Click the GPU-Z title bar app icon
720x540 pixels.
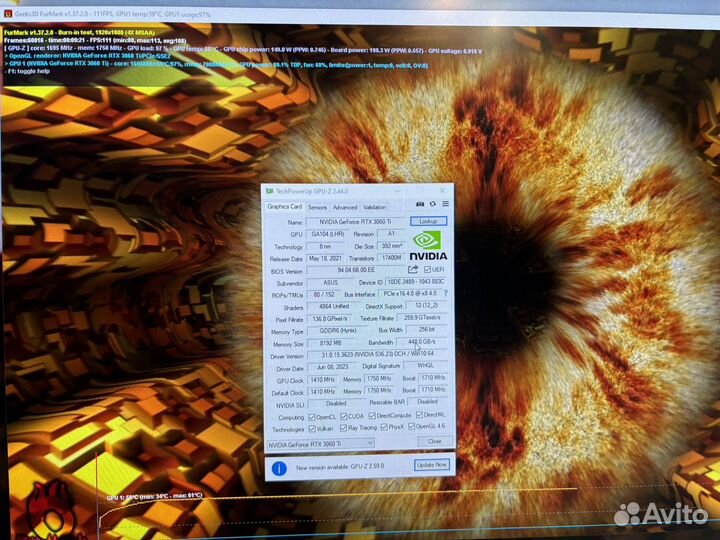270,191
